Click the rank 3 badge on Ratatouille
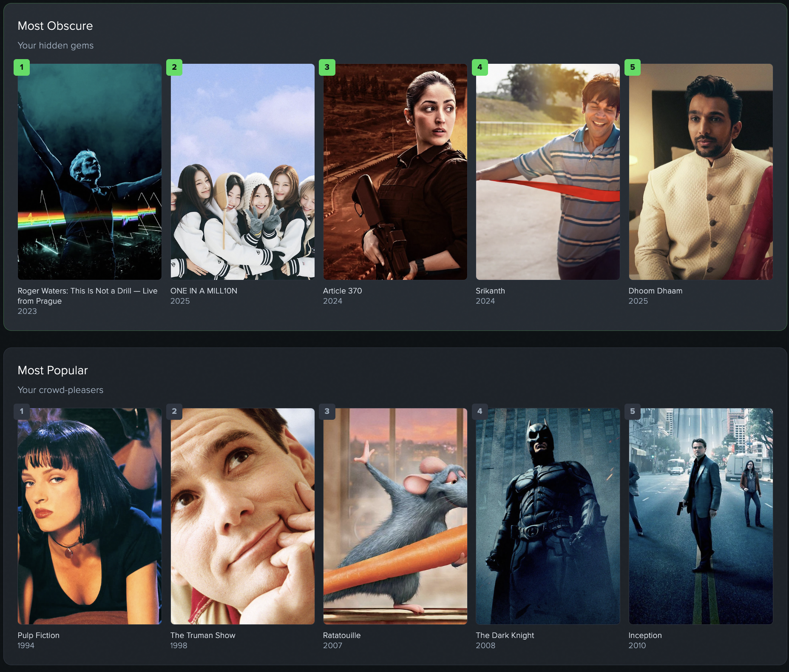Screen dimensions: 789x672 click(x=327, y=412)
